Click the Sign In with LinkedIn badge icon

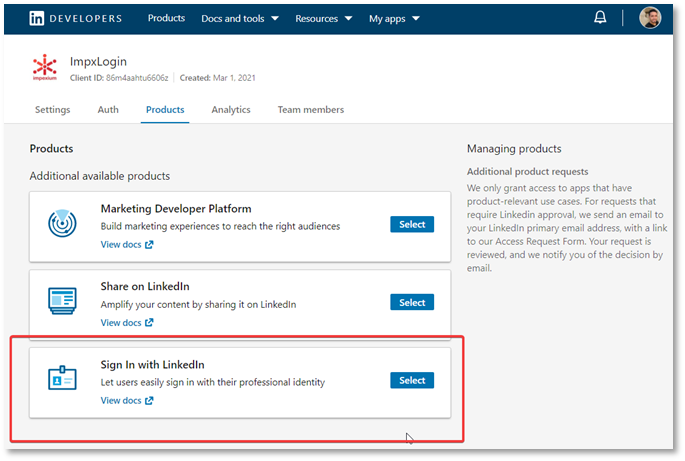coord(62,378)
